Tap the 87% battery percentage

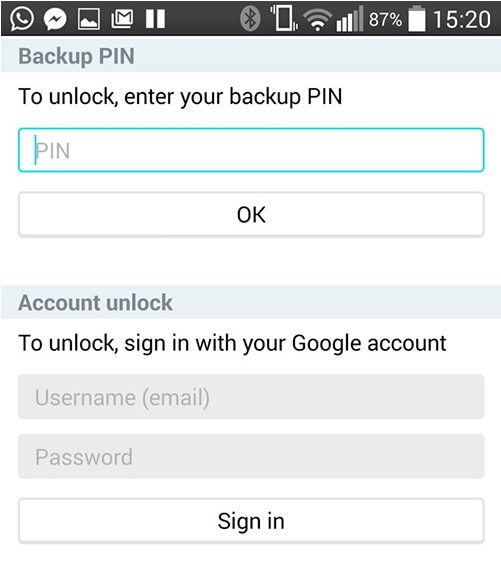pos(385,19)
